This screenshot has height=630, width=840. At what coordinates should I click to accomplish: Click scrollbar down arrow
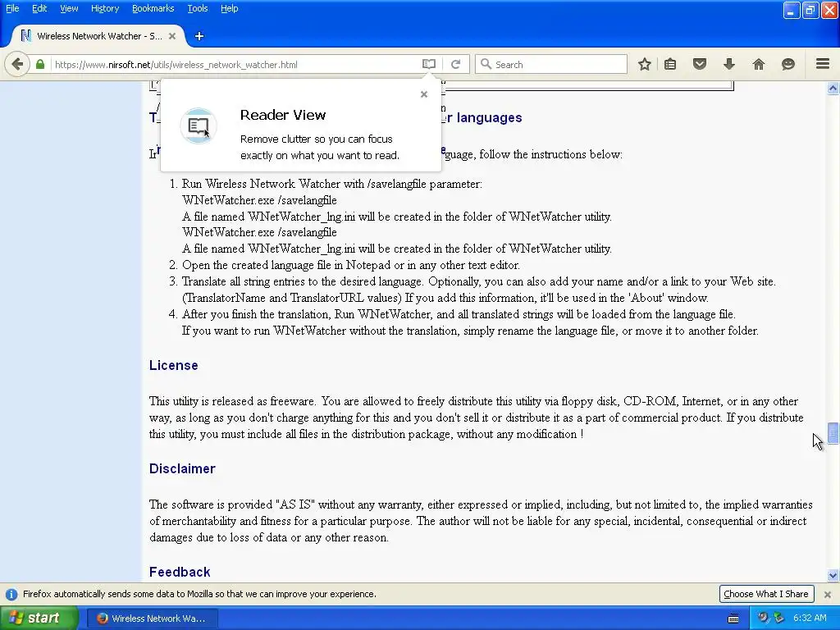pos(833,576)
